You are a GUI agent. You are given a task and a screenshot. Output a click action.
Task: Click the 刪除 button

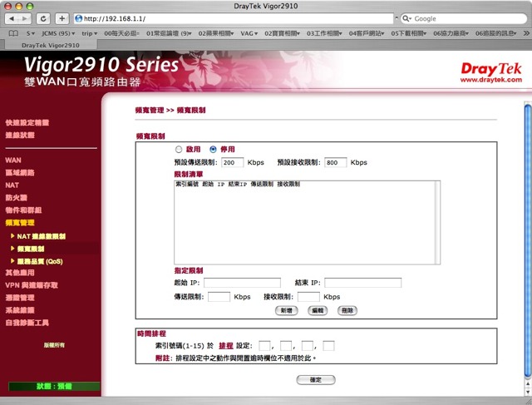347,310
